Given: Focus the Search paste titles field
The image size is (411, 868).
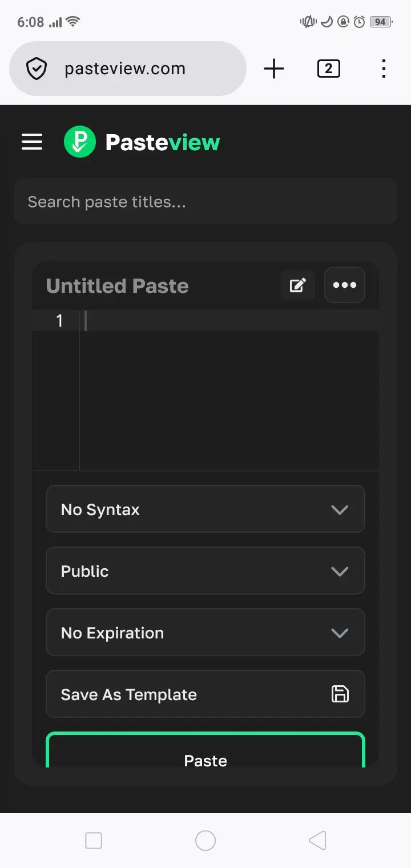Looking at the screenshot, I should pyautogui.click(x=205, y=201).
